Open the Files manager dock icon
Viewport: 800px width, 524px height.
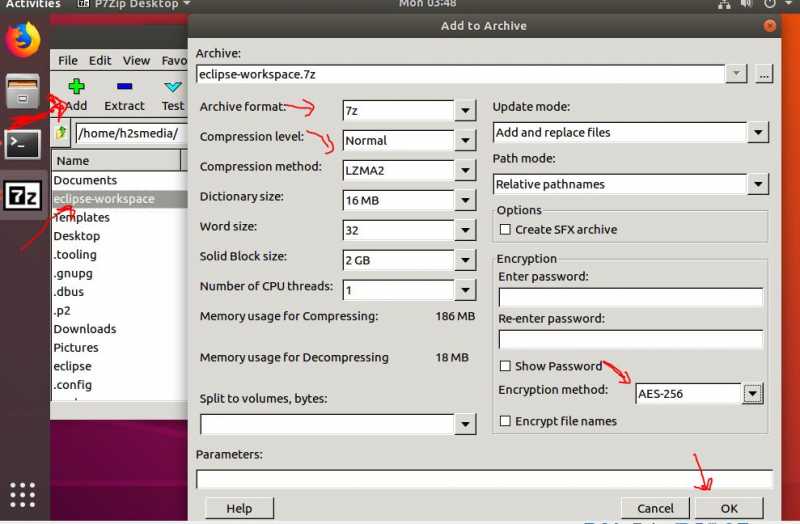click(22, 92)
